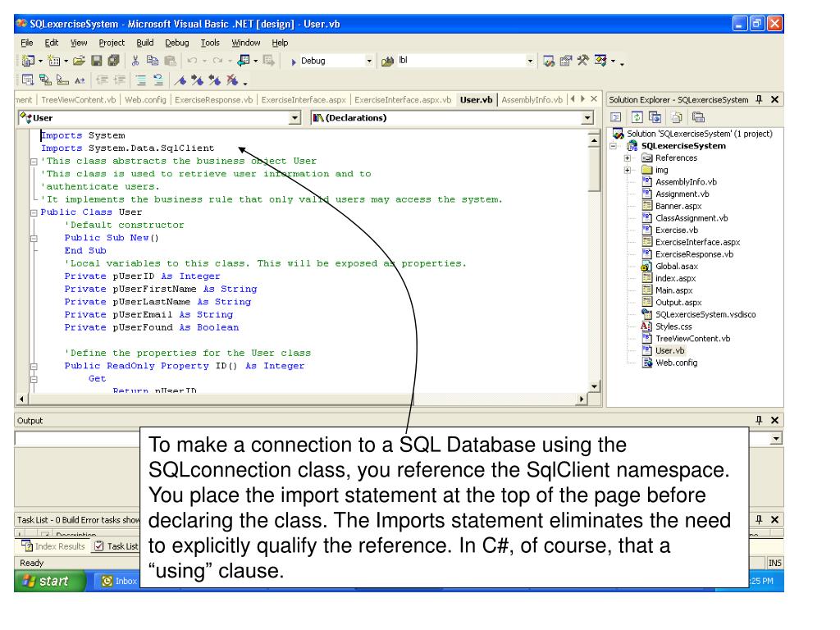Screen dimensions: 840x630
Task: Click the Display Quick Info icon
Action: pyautogui.click(x=62, y=80)
